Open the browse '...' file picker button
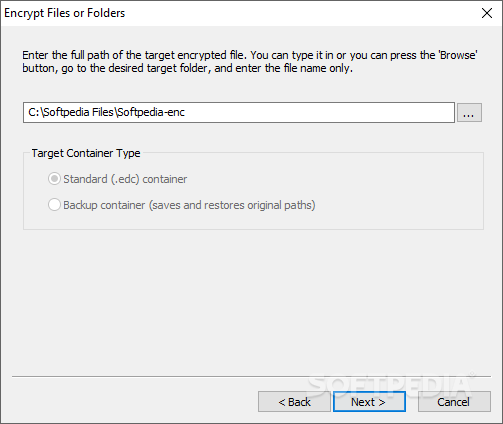The width and height of the screenshot is (503, 424). [x=469, y=113]
